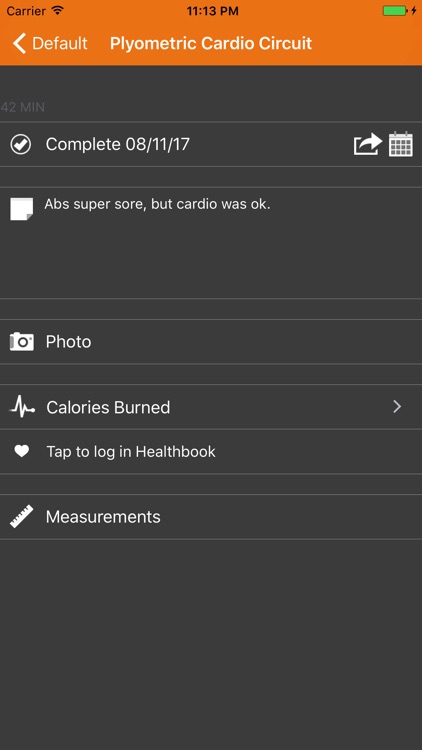Tap the Wi-Fi status icon
Screen dimensions: 422x750
(x=58, y=11)
